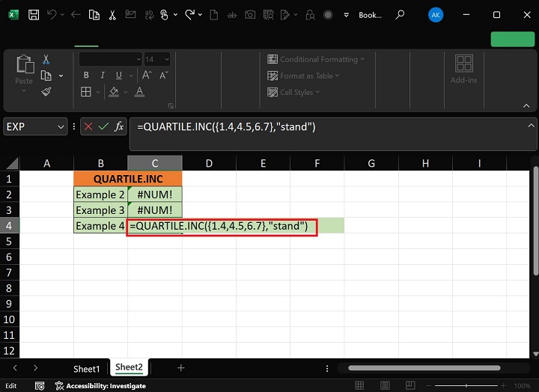
Task: Collapse the ribbon with the chevron
Action: click(526, 105)
